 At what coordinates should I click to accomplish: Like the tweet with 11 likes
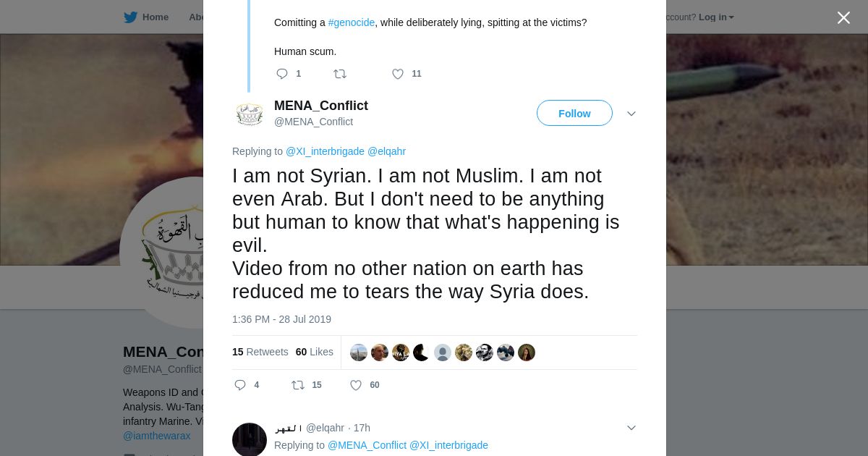[x=398, y=74]
